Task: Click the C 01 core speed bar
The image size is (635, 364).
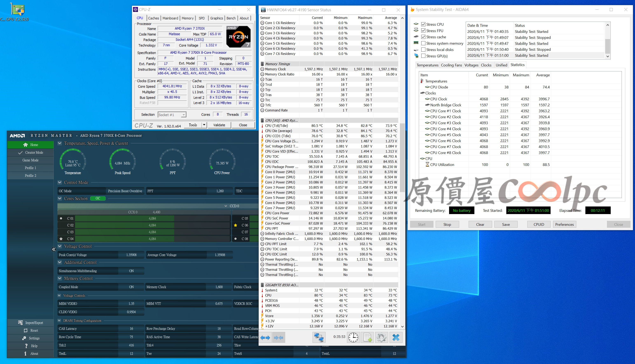Action: click(152, 218)
